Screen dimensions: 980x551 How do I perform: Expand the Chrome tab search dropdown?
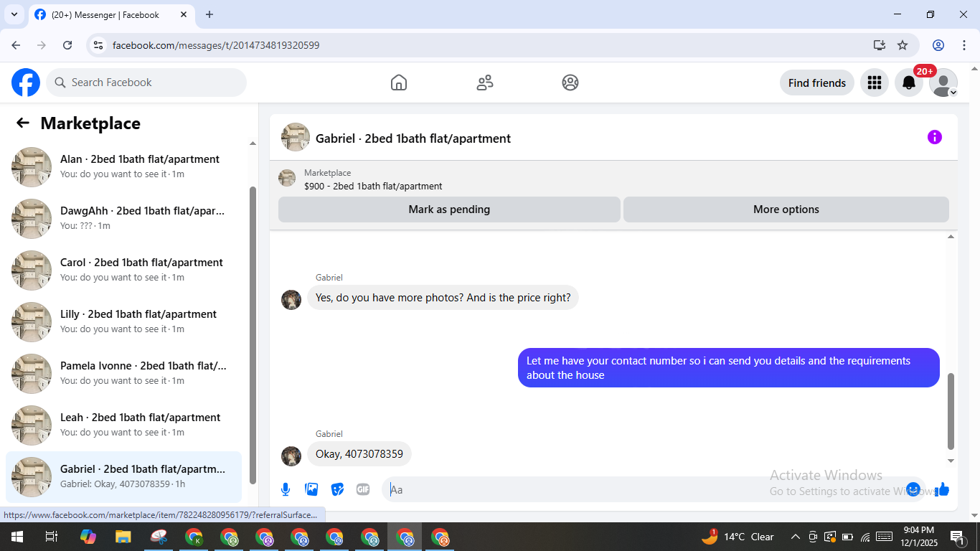(14, 14)
